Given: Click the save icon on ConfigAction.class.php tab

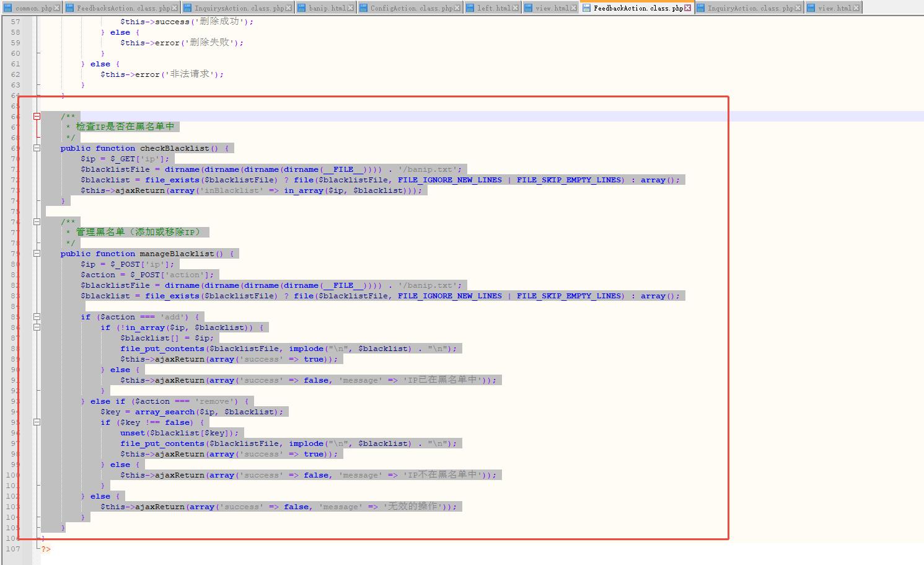Looking at the screenshot, I should click(x=364, y=8).
